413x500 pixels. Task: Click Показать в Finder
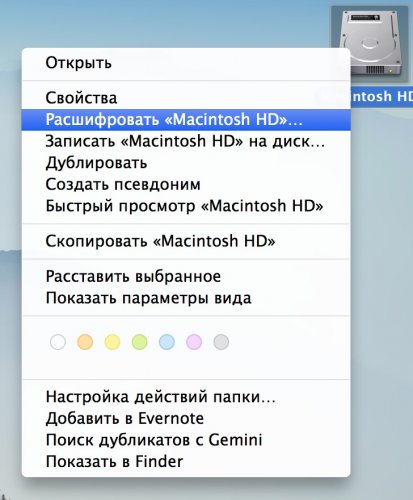click(186, 462)
